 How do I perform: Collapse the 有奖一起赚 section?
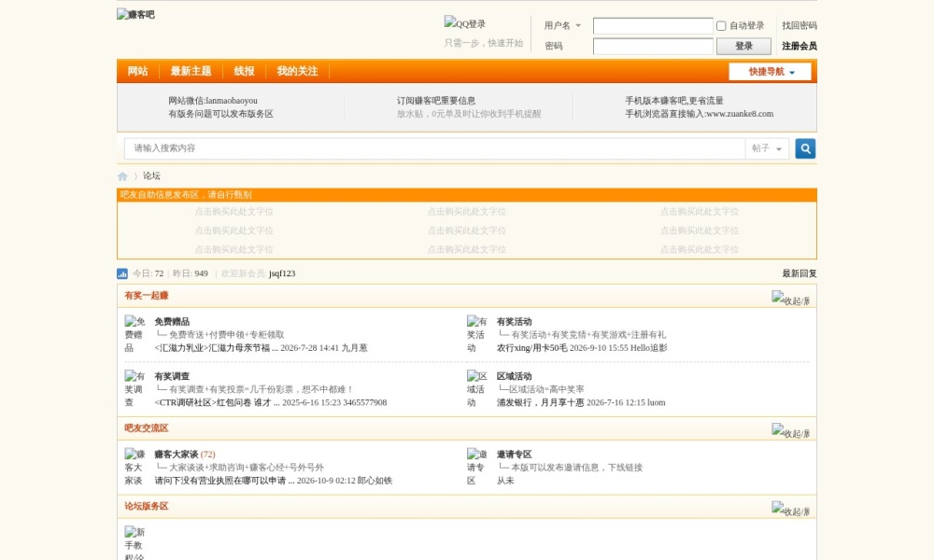point(790,298)
